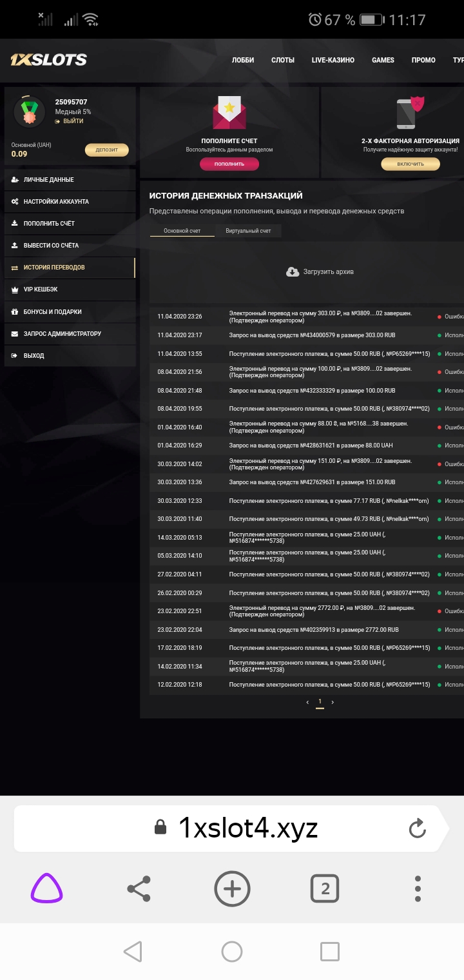The width and height of the screenshot is (464, 980).
Task: Click the Выйти logout link
Action: pos(70,121)
